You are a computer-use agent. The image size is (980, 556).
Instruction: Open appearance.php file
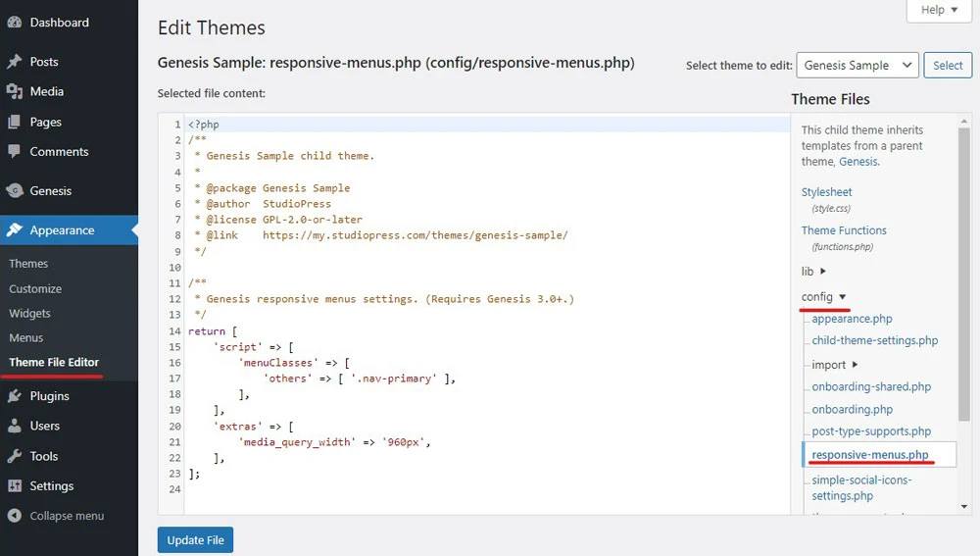pos(852,319)
